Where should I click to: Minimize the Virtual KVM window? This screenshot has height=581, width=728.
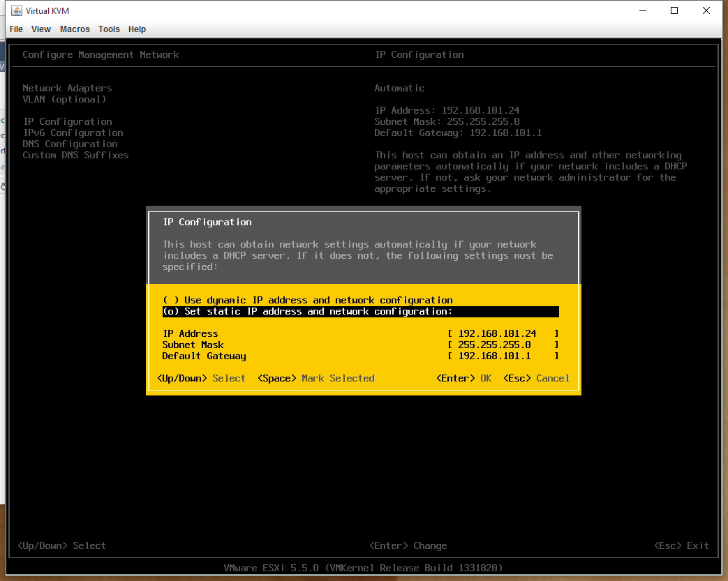[x=642, y=11]
